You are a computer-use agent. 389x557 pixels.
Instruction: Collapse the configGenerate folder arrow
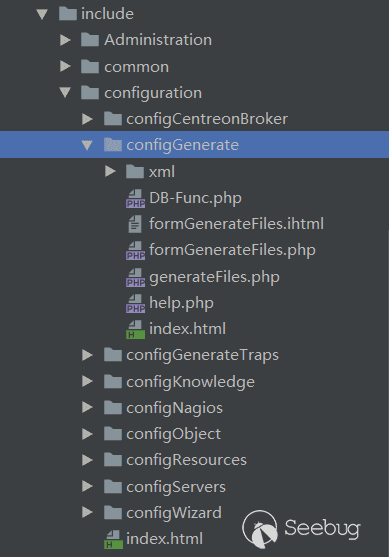pos(87,145)
